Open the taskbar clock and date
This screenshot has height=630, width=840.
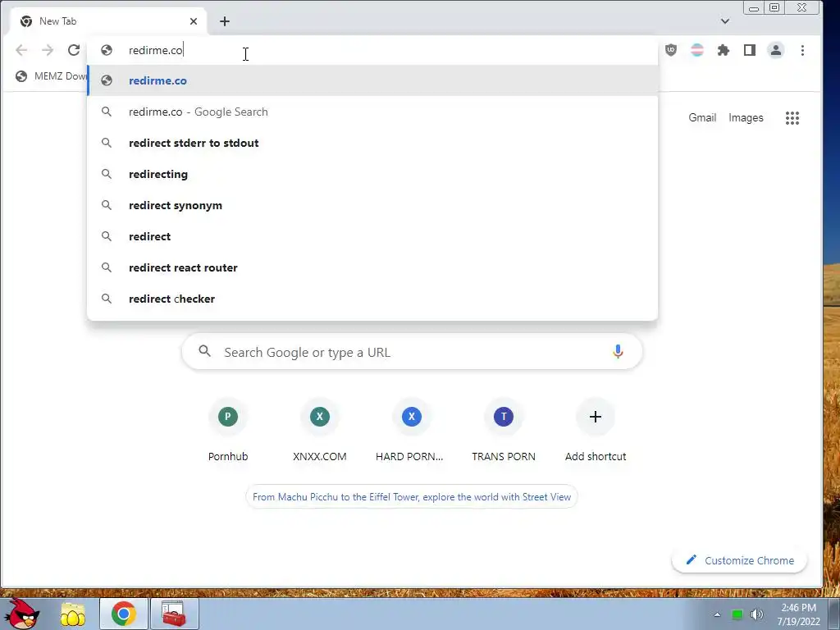coord(798,614)
